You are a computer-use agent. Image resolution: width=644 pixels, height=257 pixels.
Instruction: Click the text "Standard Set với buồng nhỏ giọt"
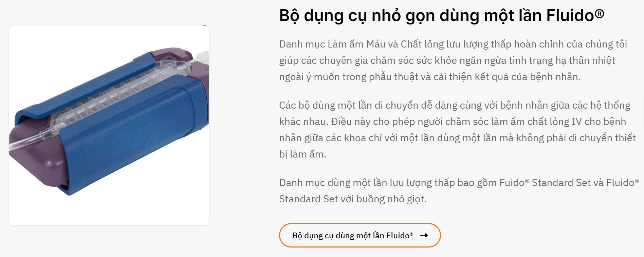pos(352,199)
